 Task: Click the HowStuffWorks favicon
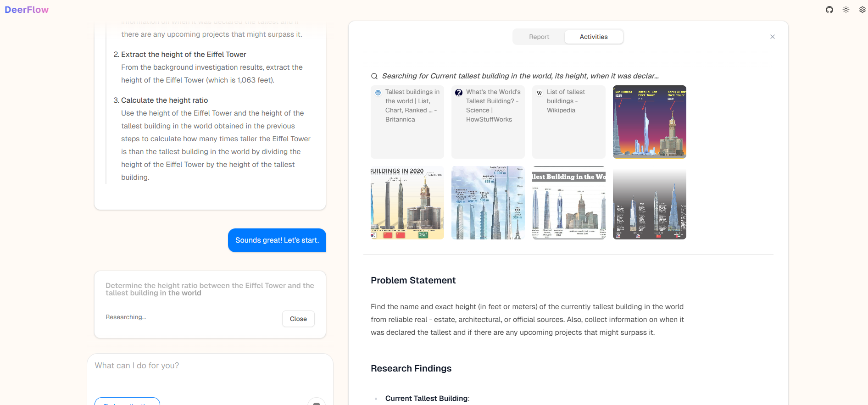[459, 93]
